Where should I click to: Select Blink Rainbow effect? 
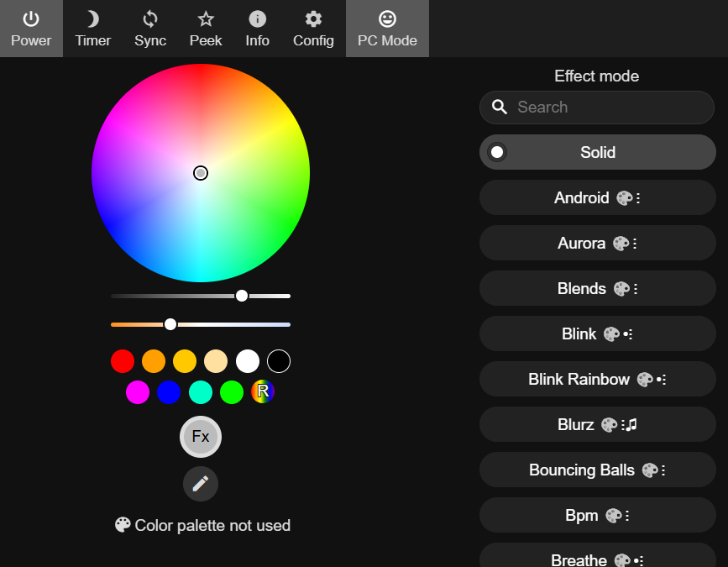pos(597,380)
